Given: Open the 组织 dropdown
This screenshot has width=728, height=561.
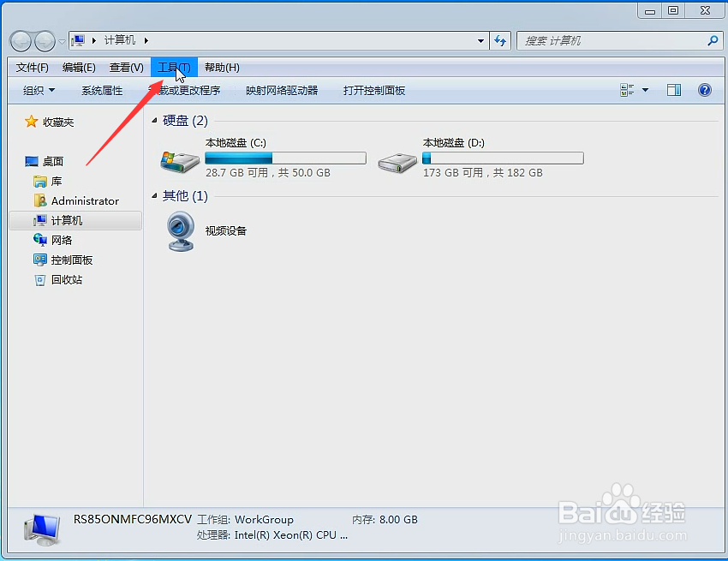Looking at the screenshot, I should point(39,91).
